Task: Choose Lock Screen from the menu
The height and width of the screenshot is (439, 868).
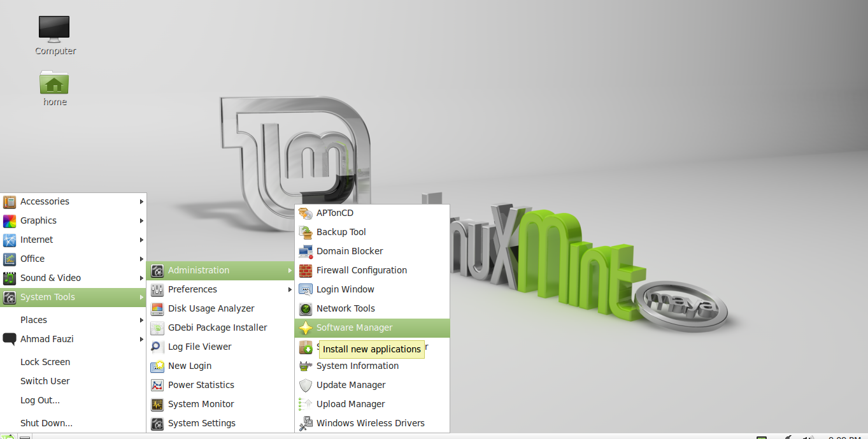Action: point(45,362)
